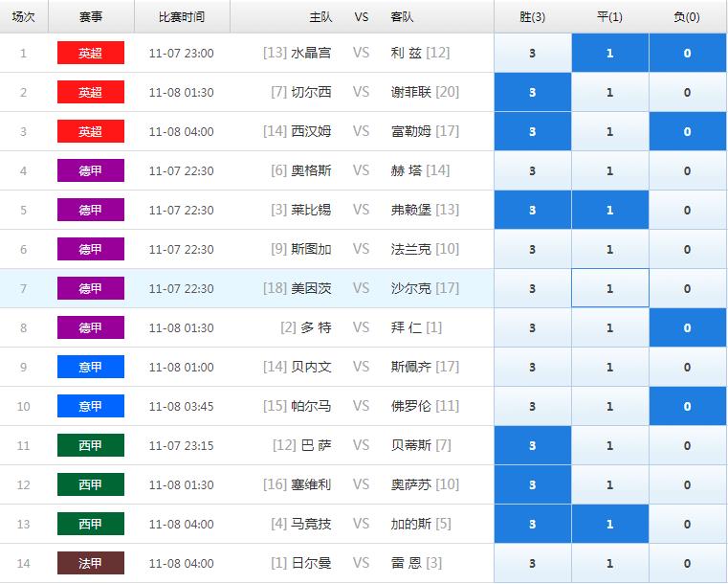Image resolution: width=728 pixels, height=584 pixels.
Task: Select loss (0) for 日尔曼 vs 雷恩
Action: (687, 563)
